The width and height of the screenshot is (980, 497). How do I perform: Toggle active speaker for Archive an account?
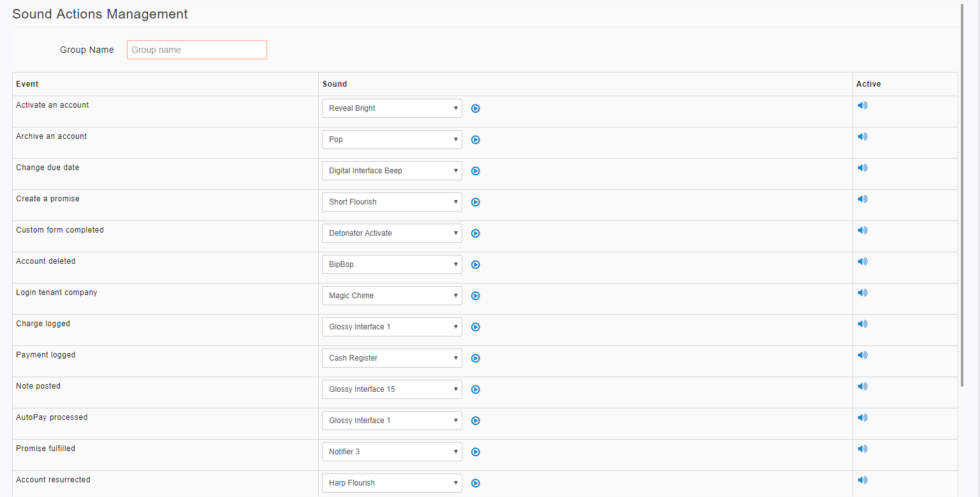coord(862,136)
